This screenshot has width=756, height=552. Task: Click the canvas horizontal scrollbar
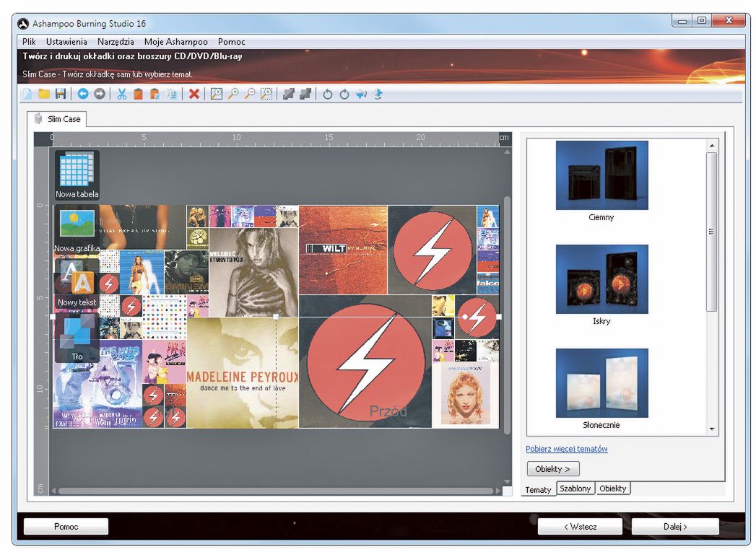tap(276, 491)
